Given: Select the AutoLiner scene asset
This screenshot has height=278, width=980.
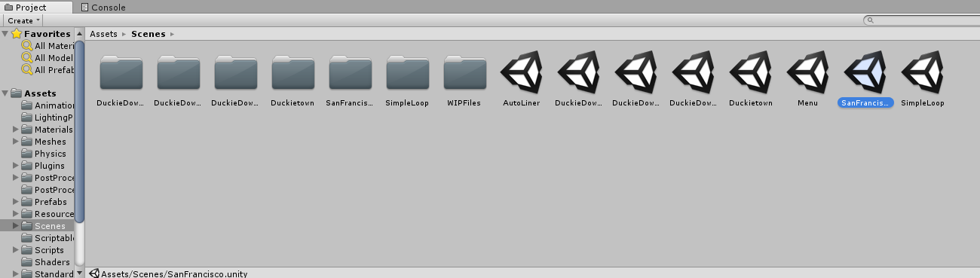Looking at the screenshot, I should click(522, 73).
